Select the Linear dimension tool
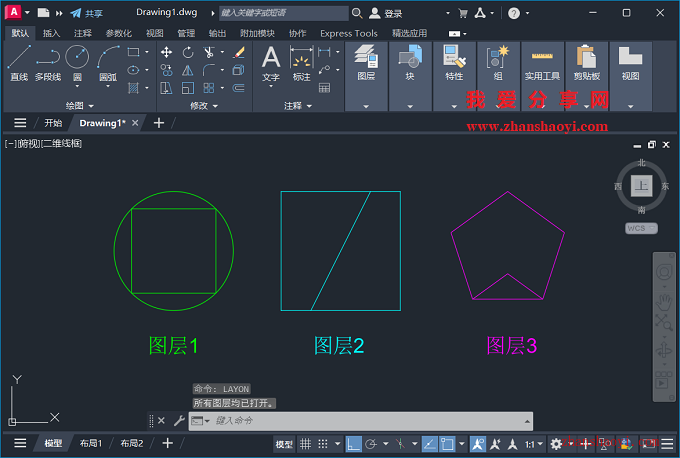Viewport: 680px width, 458px height. point(324,52)
